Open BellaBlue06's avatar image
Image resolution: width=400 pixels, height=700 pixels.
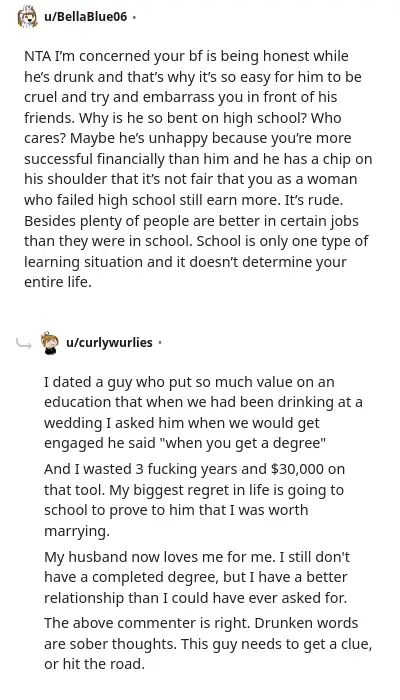tap(27, 17)
